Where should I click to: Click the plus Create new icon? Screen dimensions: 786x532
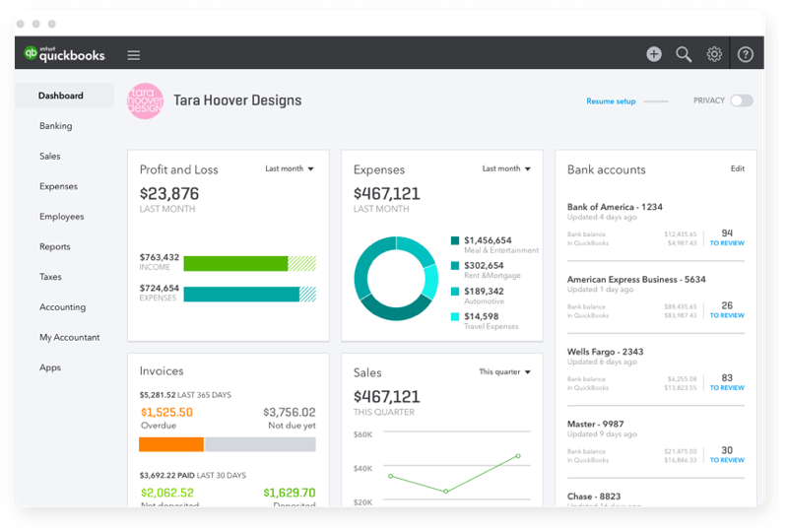point(654,54)
